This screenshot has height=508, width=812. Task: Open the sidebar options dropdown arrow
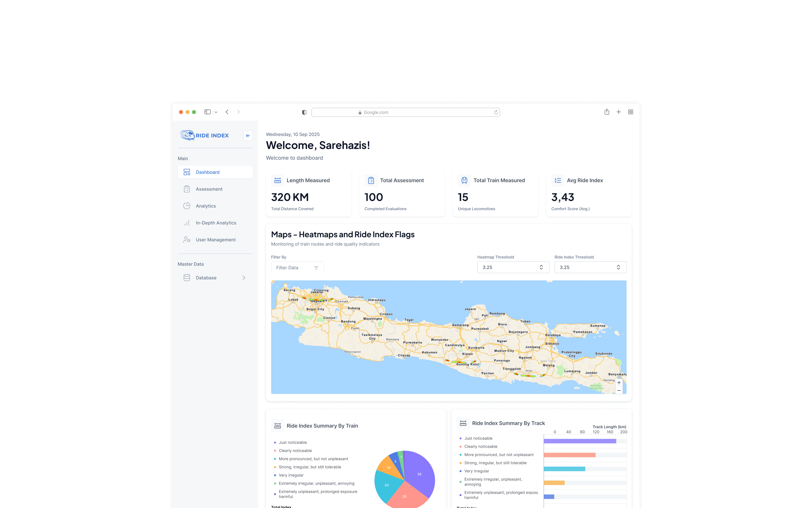click(x=216, y=112)
